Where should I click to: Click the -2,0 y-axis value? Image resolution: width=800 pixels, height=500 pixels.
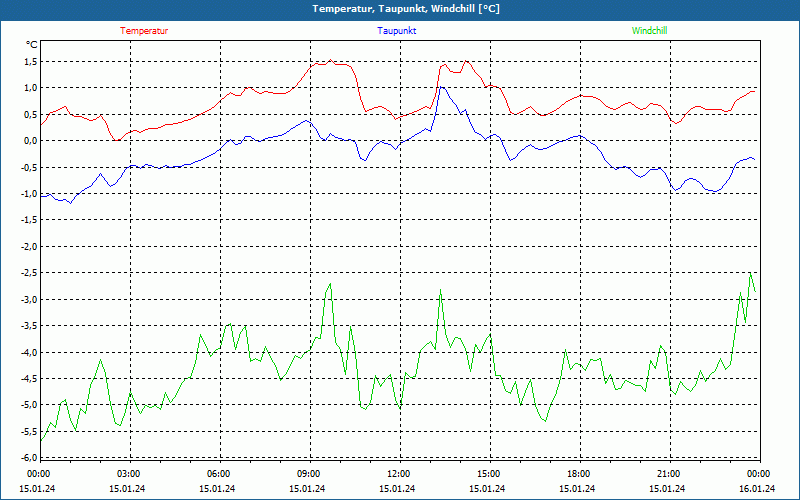(x=29, y=246)
